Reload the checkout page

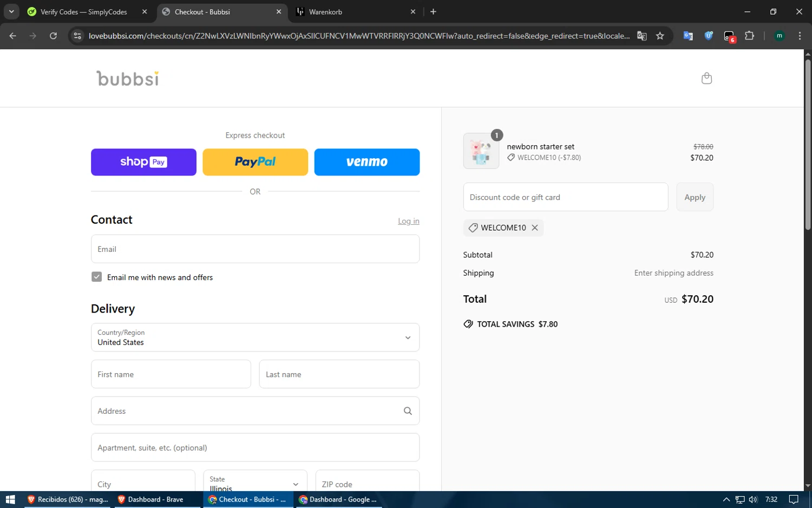point(53,36)
